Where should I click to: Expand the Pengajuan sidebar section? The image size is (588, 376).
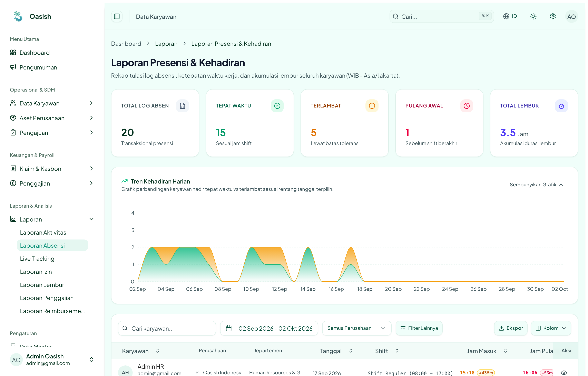coord(52,132)
